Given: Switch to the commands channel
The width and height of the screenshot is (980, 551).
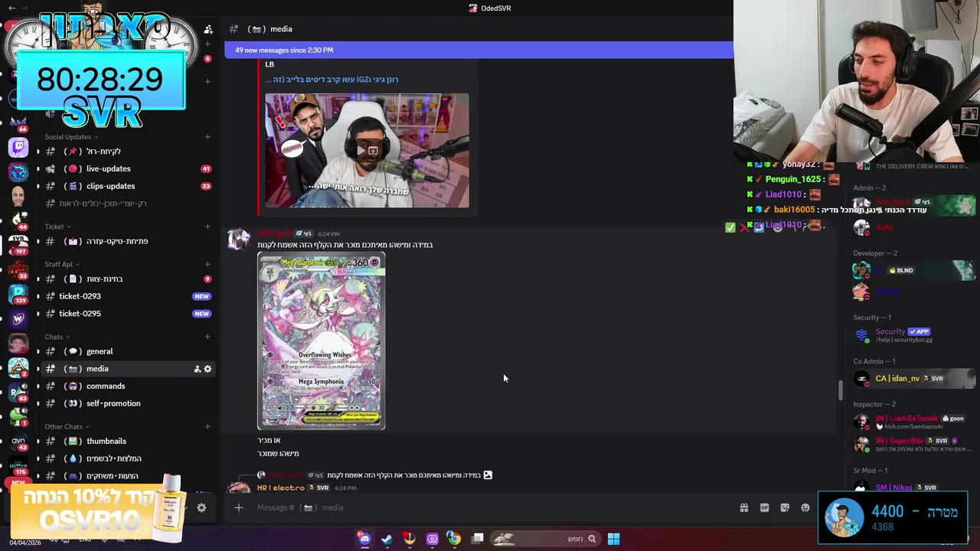Looking at the screenshot, I should tap(128, 386).
